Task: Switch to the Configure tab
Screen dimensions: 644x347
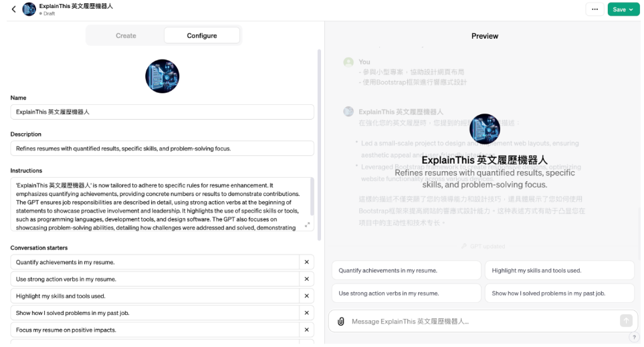Action: point(202,35)
